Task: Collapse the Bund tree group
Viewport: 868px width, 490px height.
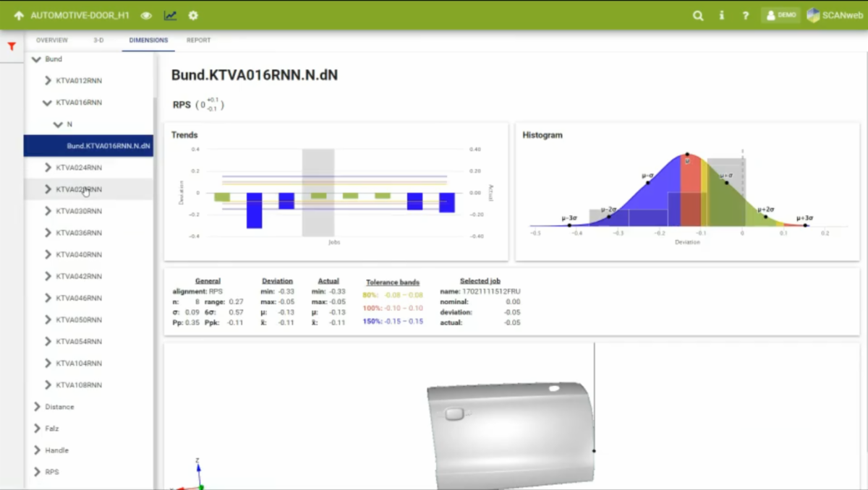Action: (36, 59)
